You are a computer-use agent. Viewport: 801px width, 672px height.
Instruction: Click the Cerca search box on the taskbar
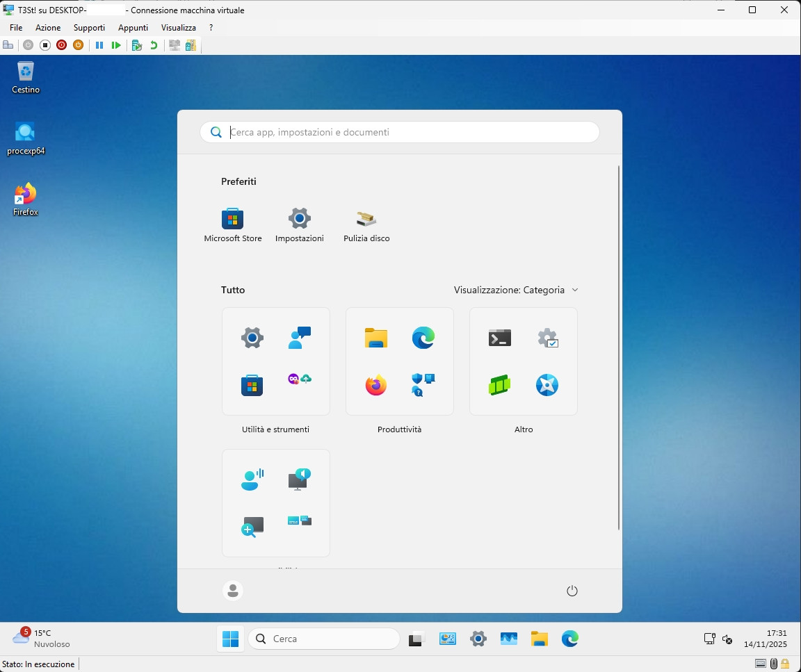click(x=324, y=639)
